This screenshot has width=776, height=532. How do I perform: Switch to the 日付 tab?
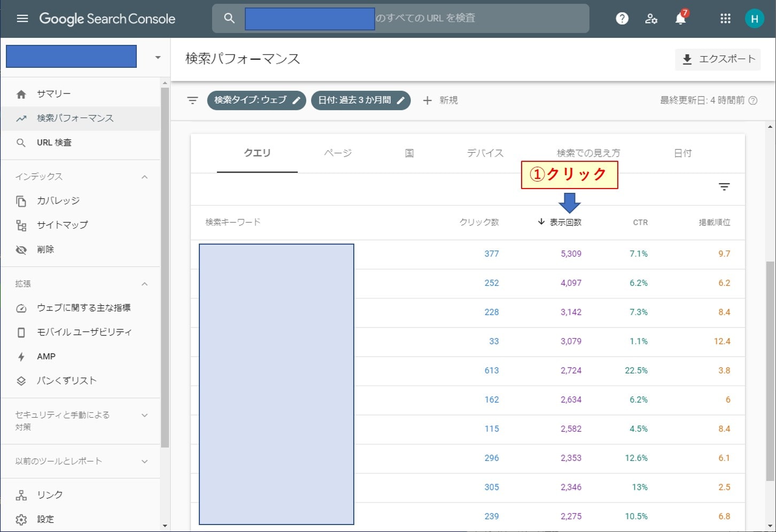tap(682, 153)
